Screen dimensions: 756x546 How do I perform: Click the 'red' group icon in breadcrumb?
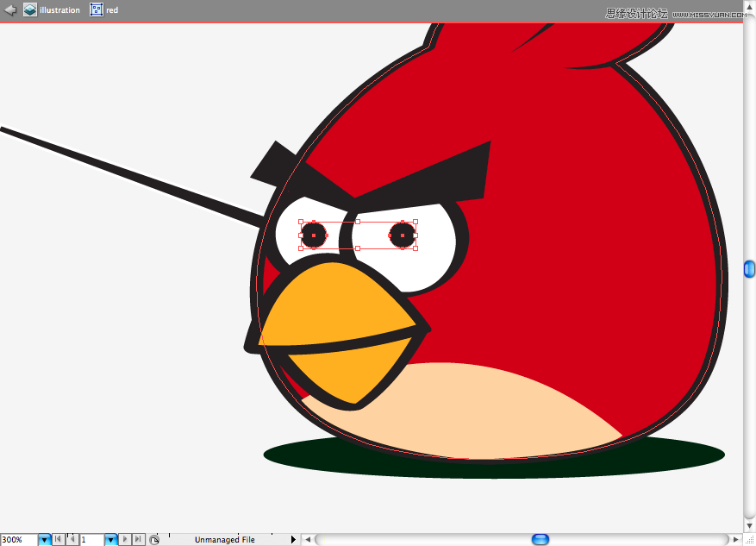pyautogui.click(x=97, y=9)
